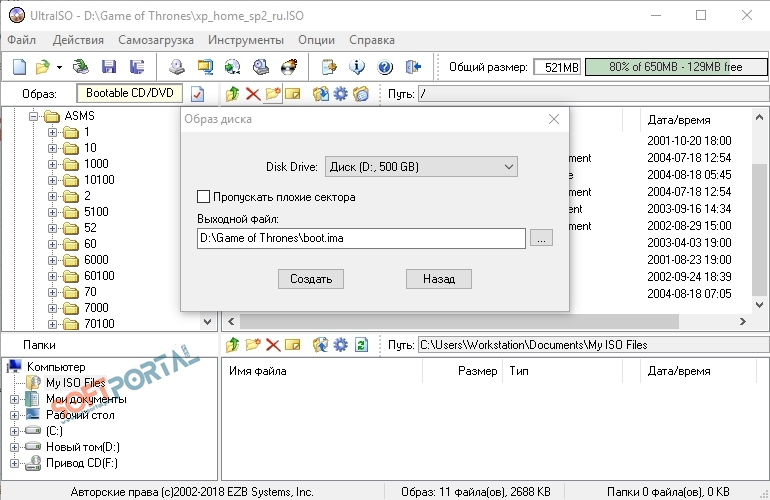The image size is (770, 500).
Task: Select the My ISO Files tree item
Action: [x=76, y=383]
